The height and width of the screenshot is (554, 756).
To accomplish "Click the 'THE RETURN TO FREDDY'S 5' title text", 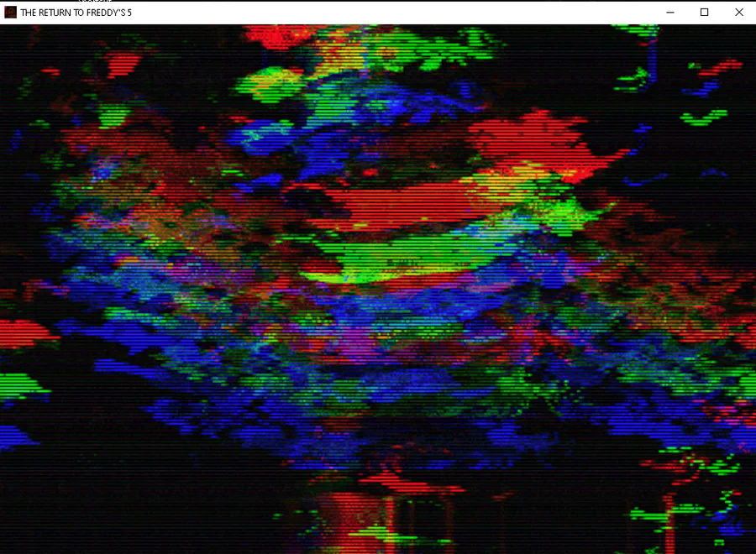I will click(x=76, y=13).
